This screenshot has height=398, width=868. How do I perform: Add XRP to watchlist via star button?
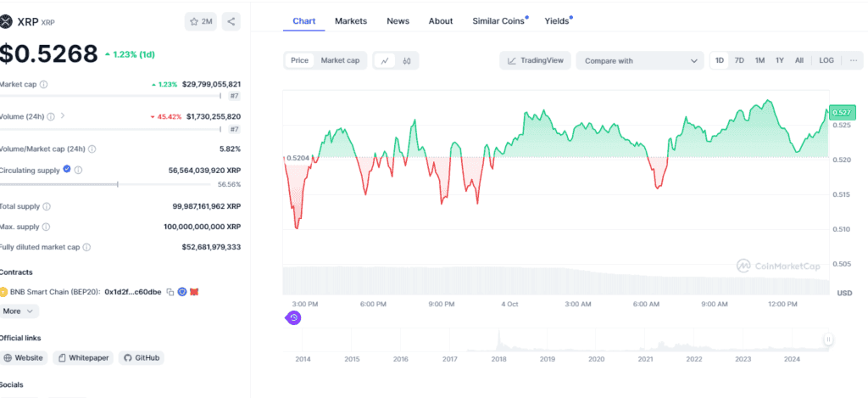(201, 21)
